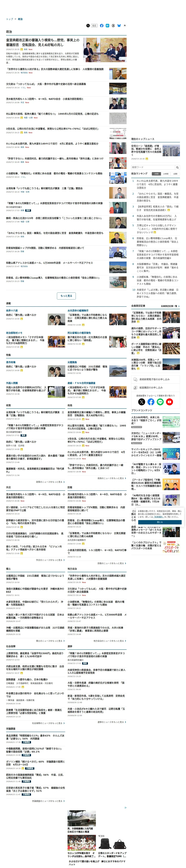Expand 地方自治のニュースをもっと見る
Image resolution: width=186 pixels, height=868 pixels.
click(x=110, y=641)
